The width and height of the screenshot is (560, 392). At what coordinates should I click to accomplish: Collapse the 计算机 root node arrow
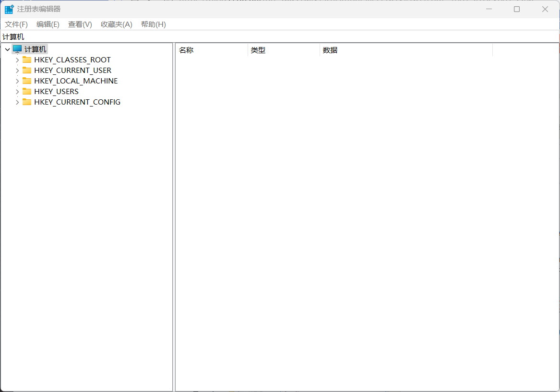(7, 49)
